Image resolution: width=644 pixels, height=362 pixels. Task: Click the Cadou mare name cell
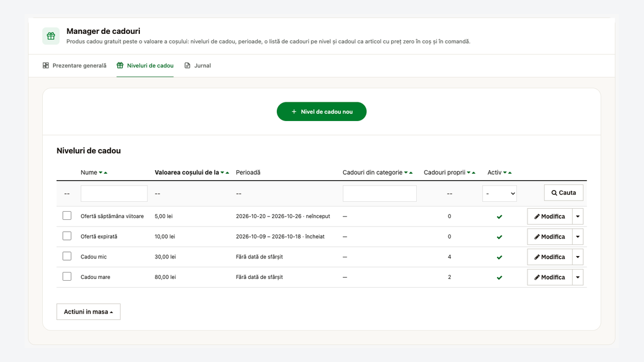click(95, 277)
